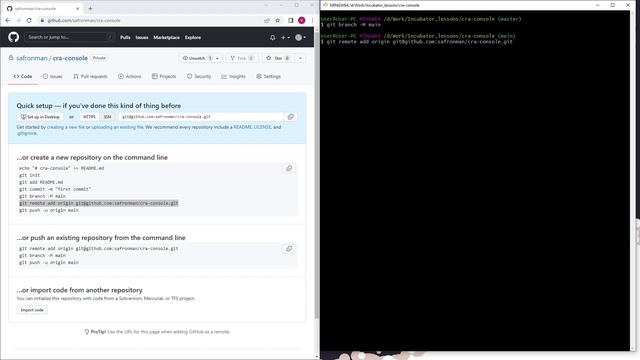Open the uploading an existing file link
The width and height of the screenshot is (640, 360).
[117, 127]
